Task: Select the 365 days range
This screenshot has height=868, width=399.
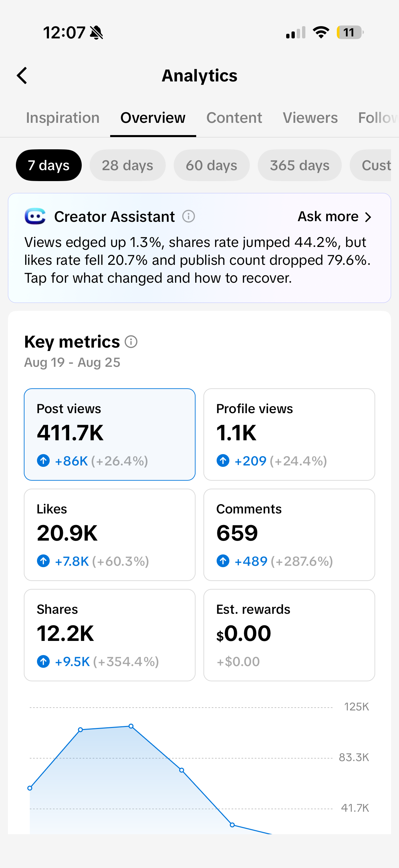Action: (x=300, y=165)
